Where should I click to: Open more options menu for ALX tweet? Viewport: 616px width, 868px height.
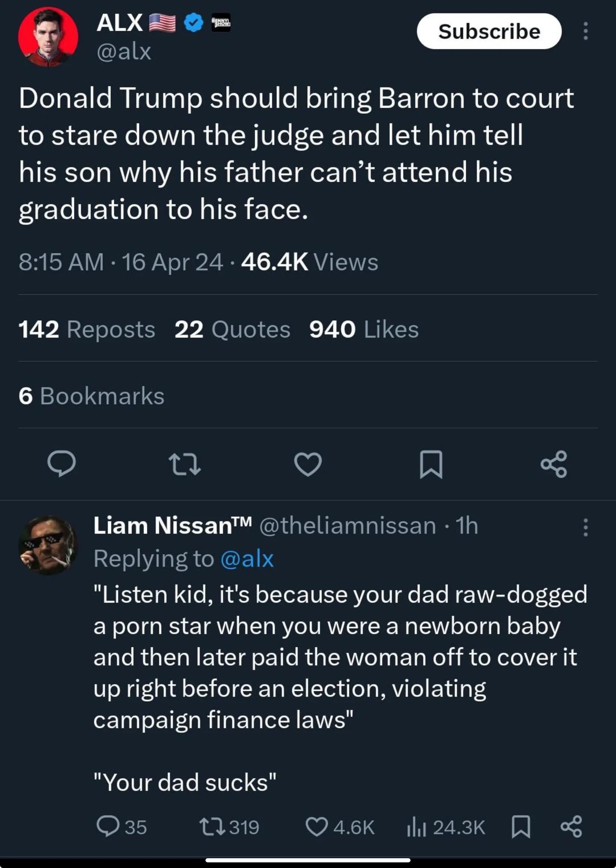click(x=586, y=31)
